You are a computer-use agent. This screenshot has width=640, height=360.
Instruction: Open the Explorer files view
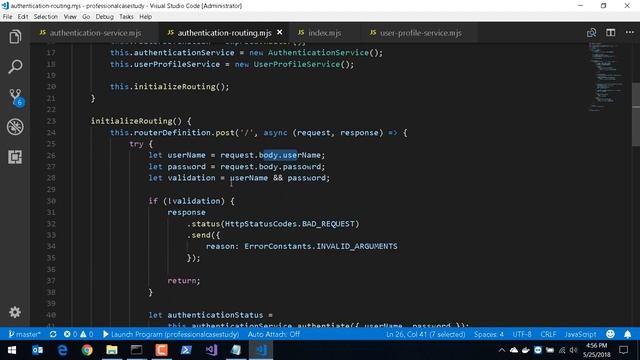[x=15, y=37]
